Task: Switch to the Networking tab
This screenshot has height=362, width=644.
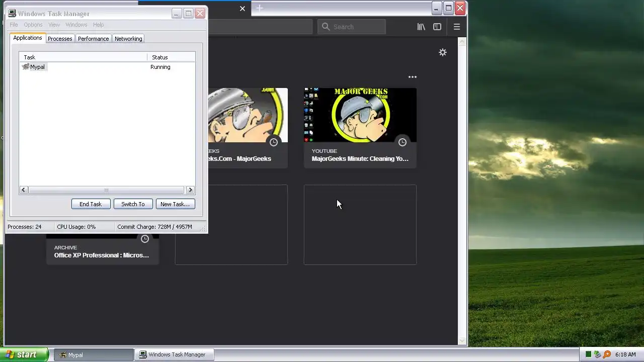Action: point(128,39)
